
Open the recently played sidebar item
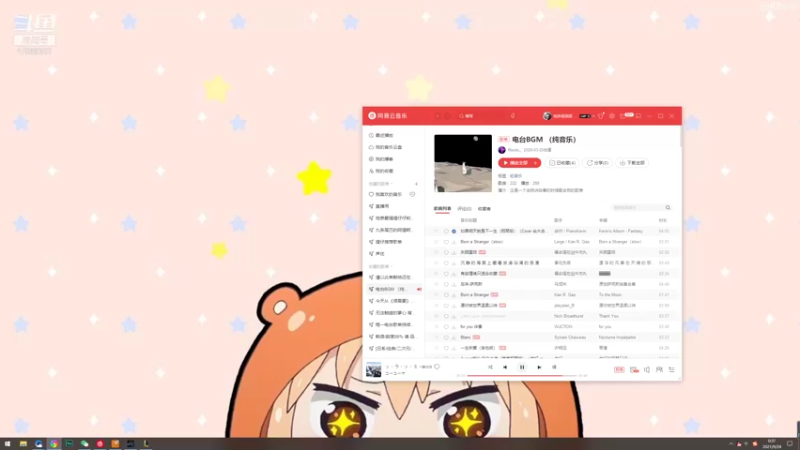tap(381, 135)
